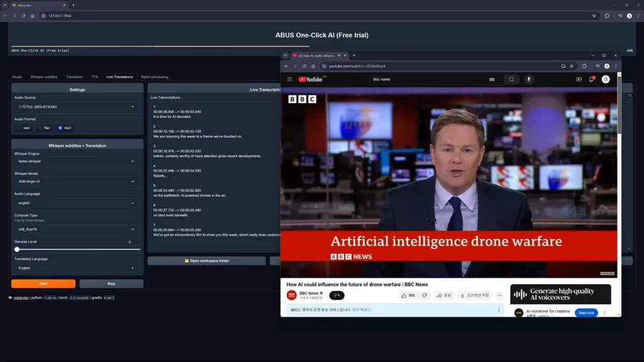Screen dimensions: 644x362
Task: Open the Translated Language dropdown
Action: 75,268
